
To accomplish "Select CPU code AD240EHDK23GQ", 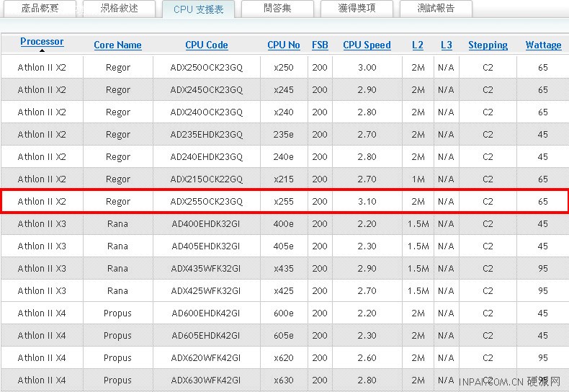I will point(207,157).
